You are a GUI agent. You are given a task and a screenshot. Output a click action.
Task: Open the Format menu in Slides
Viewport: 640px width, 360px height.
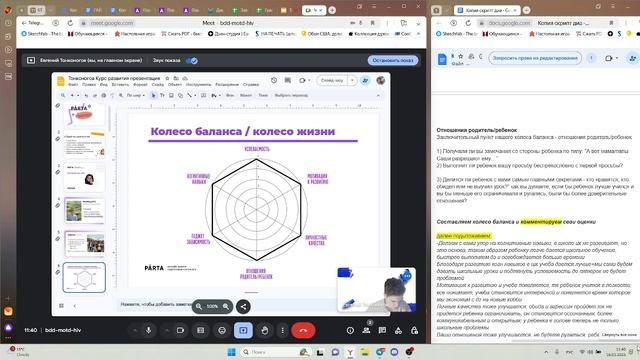[140, 84]
